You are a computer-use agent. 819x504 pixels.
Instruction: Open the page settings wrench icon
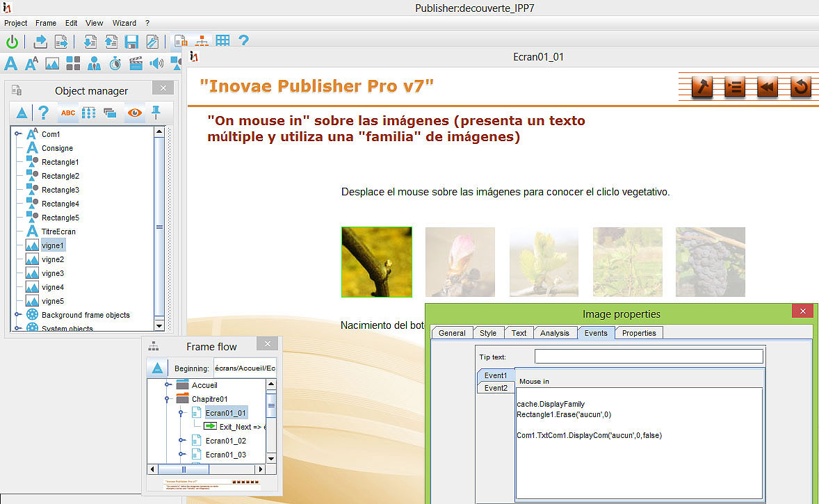pos(152,41)
